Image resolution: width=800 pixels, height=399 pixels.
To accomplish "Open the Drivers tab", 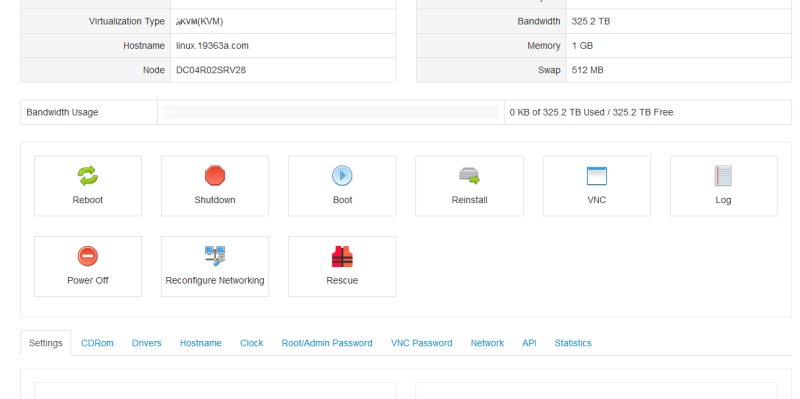I will [x=146, y=343].
